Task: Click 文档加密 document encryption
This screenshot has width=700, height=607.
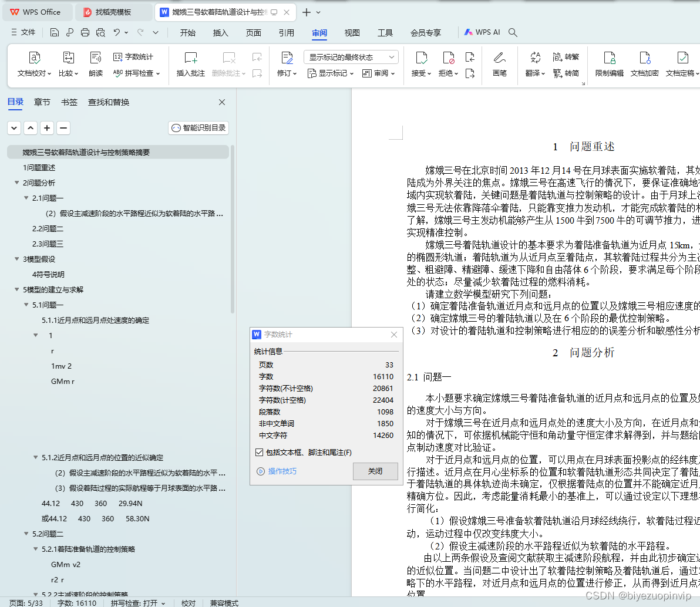Action: click(645, 64)
